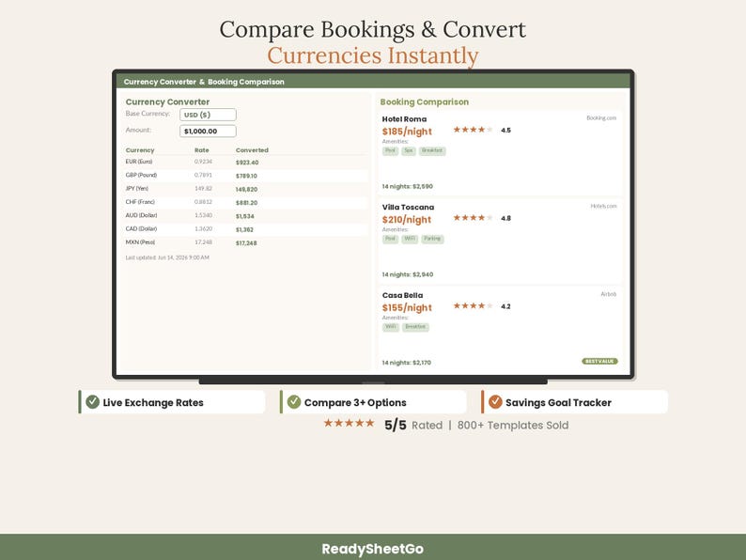
Task: Click the 14 nights: $2,590 total
Action: pyautogui.click(x=407, y=186)
